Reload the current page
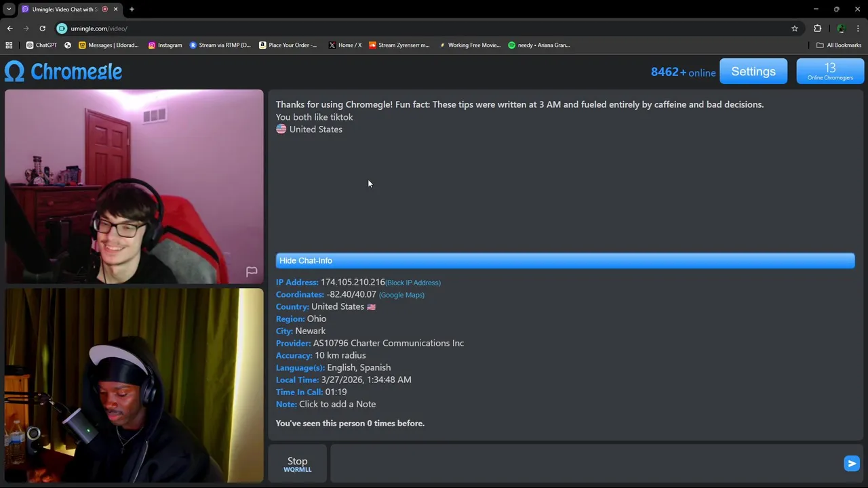This screenshot has width=868, height=488. point(42,28)
